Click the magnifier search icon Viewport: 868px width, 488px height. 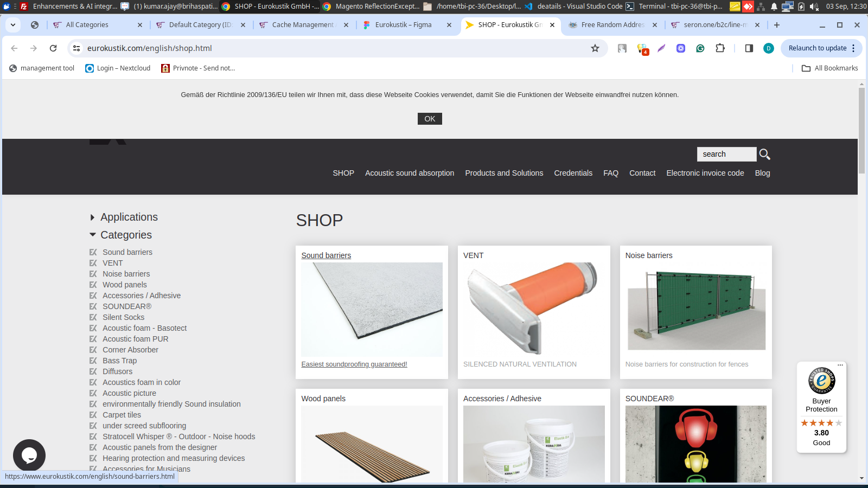764,155
